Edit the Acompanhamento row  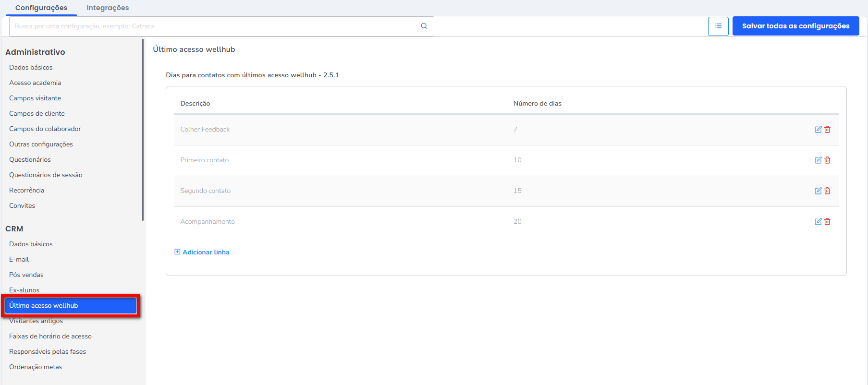818,221
